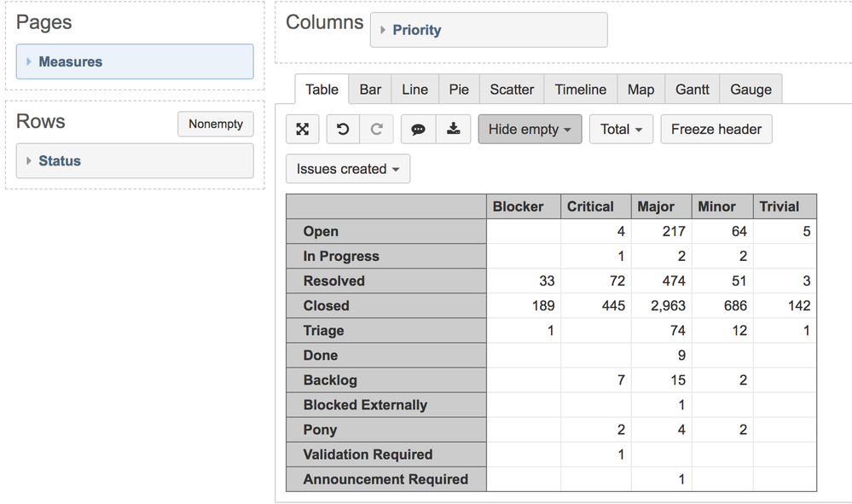Click the 189 Closed Blocker cell
This screenshot has width=852, height=504.
[x=524, y=306]
